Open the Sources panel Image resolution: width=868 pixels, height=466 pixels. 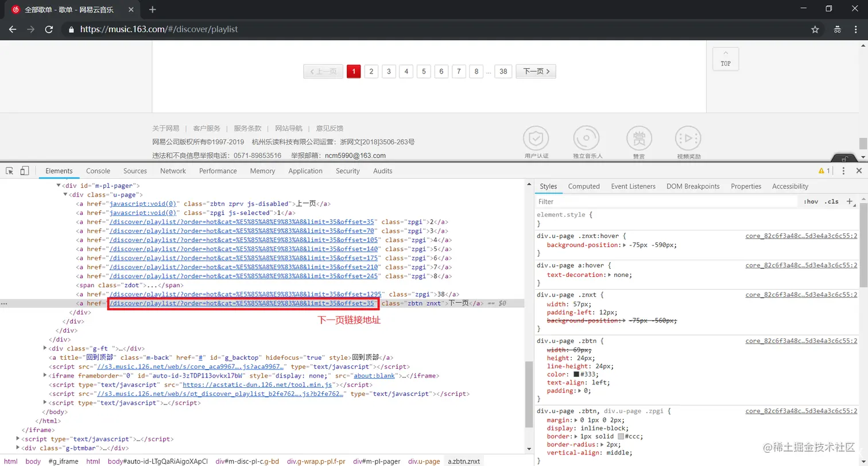click(x=135, y=171)
